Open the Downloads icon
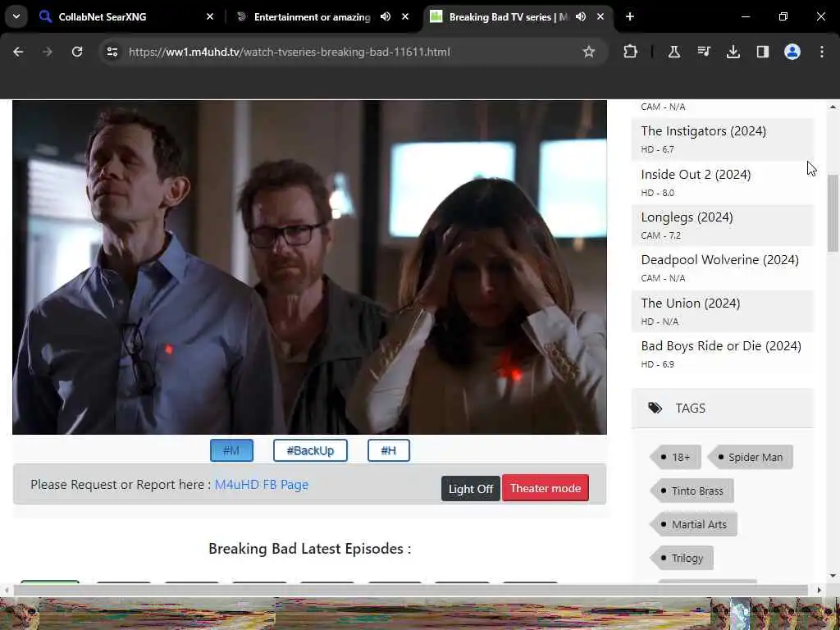This screenshot has width=840, height=630. (733, 52)
